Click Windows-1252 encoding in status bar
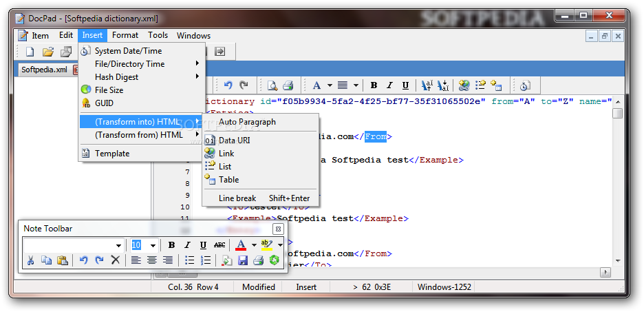The image size is (644, 312). [x=444, y=287]
